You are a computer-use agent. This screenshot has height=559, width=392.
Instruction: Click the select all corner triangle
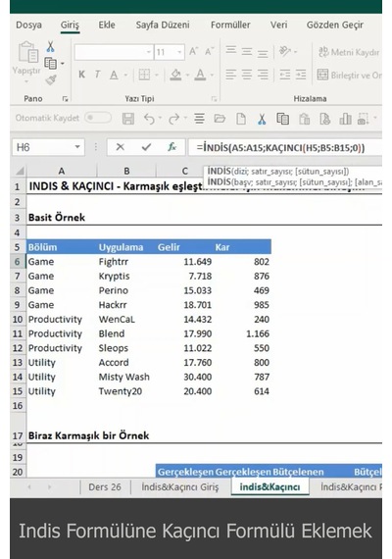(20, 171)
